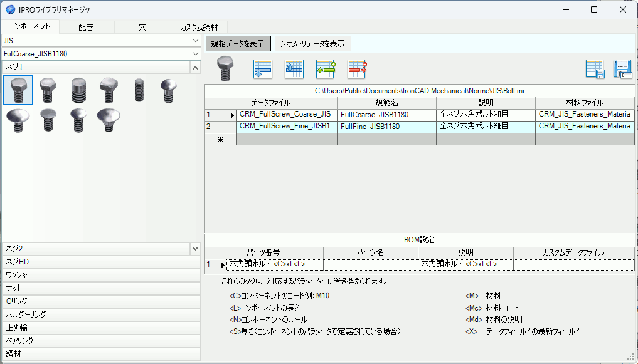Expand the Oリング category

pyautogui.click(x=102, y=301)
